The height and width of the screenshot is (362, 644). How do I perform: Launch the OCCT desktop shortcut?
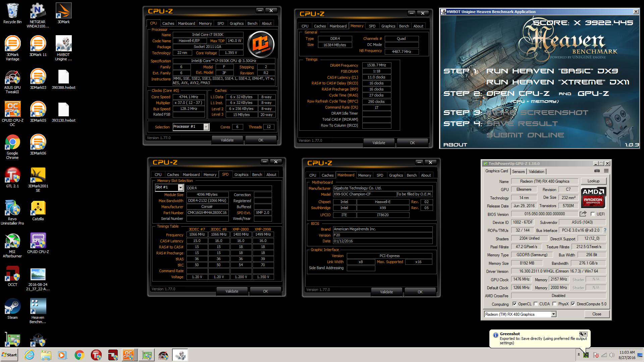pyautogui.click(x=12, y=276)
